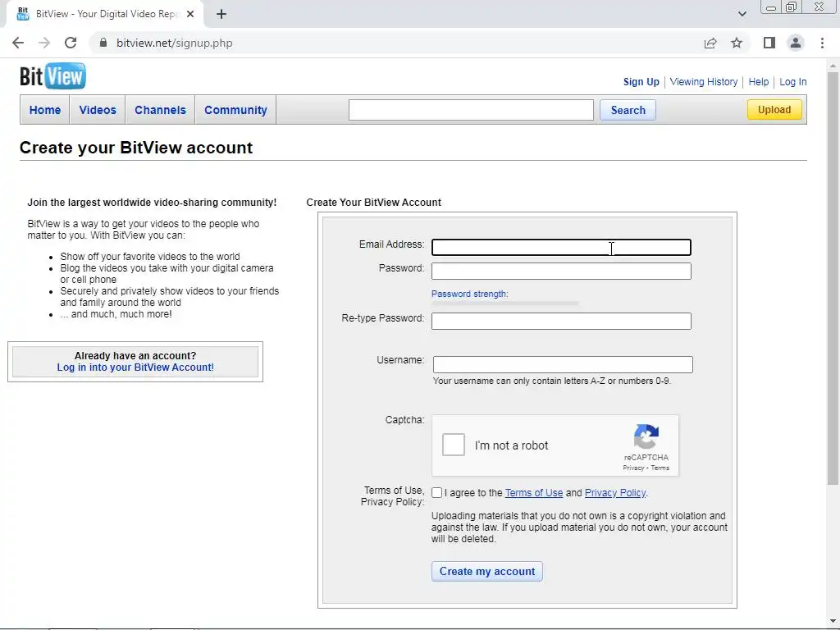The height and width of the screenshot is (630, 840).
Task: Open Chrome three-dot menu
Action: (x=822, y=43)
